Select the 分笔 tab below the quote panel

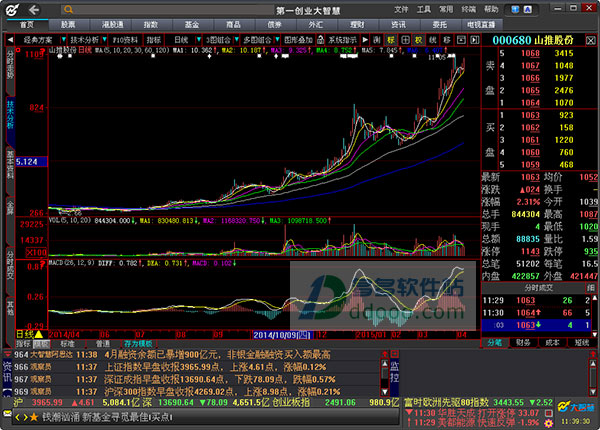[x=495, y=343]
